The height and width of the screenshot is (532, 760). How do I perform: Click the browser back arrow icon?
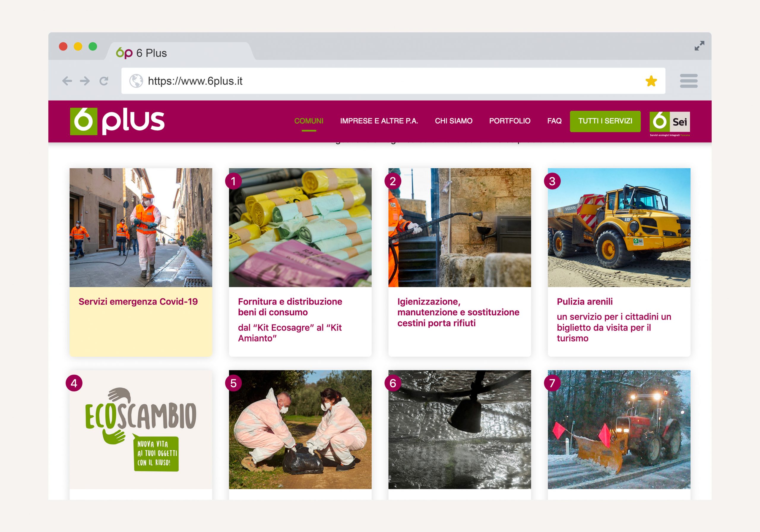(x=67, y=81)
